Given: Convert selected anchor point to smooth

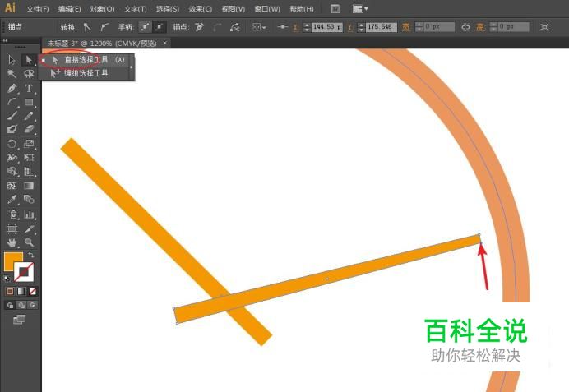Looking at the screenshot, I should click(104, 27).
